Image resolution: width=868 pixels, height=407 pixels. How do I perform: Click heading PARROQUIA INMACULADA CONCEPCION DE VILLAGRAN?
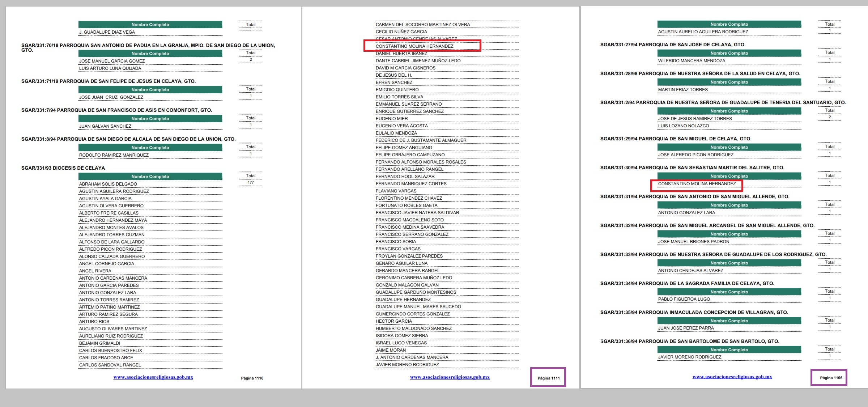click(694, 312)
